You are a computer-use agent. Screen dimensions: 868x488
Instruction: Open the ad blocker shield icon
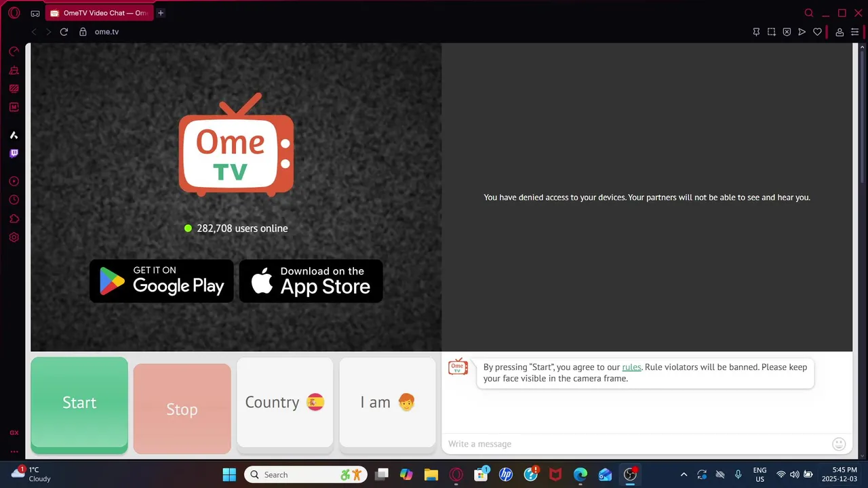787,32
